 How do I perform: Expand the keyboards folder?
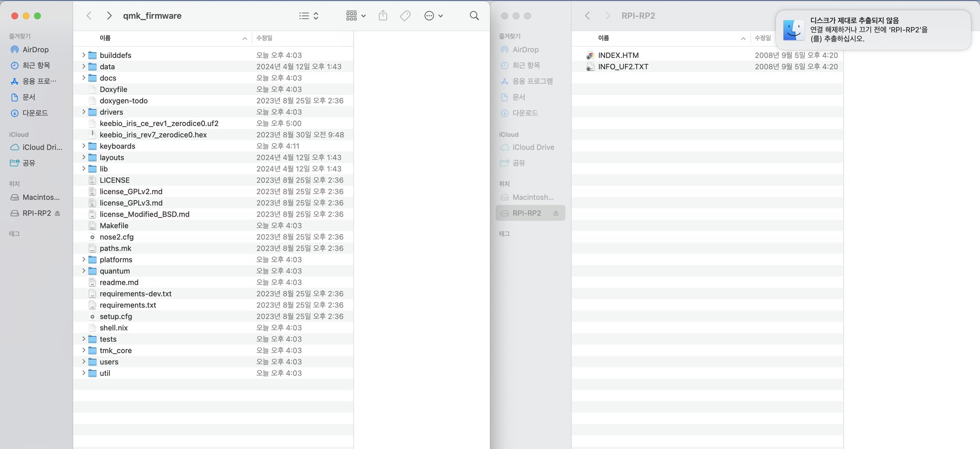(84, 146)
